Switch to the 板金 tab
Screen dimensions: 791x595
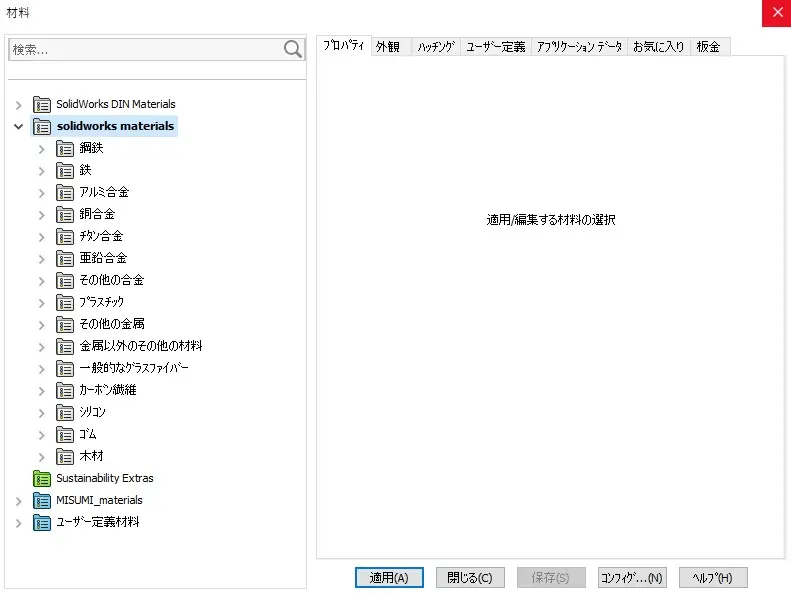point(709,47)
